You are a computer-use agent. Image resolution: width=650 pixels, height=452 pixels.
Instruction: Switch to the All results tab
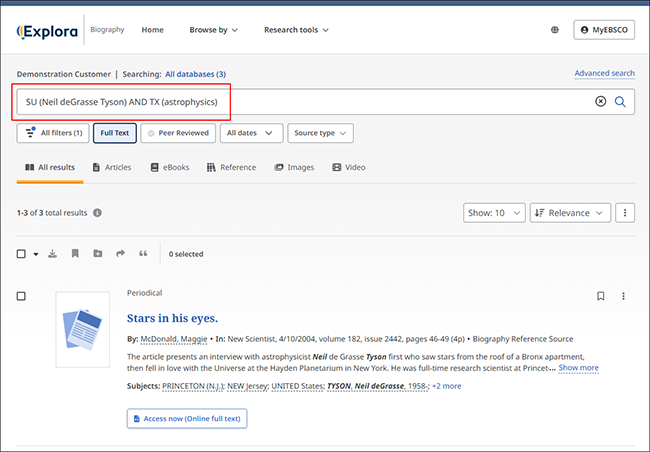[50, 168]
